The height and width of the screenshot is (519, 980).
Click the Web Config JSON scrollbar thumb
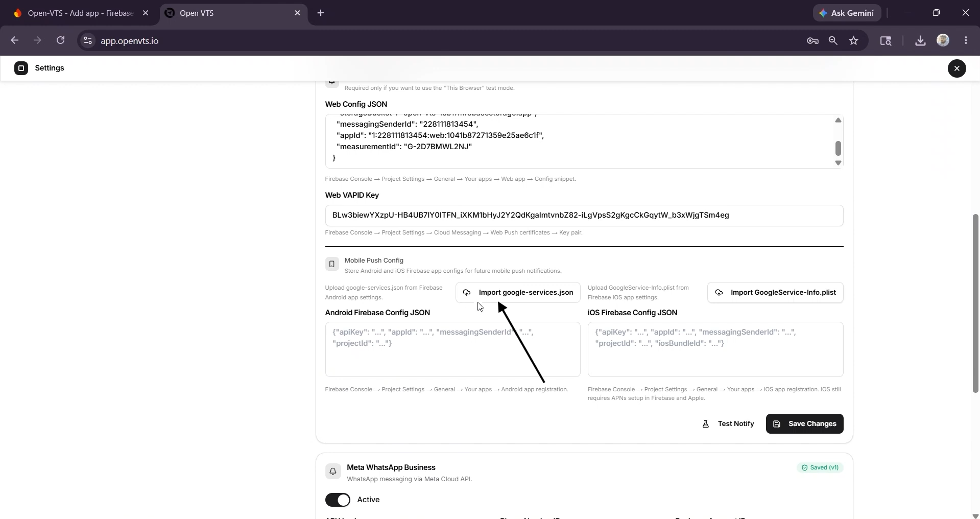838,148
